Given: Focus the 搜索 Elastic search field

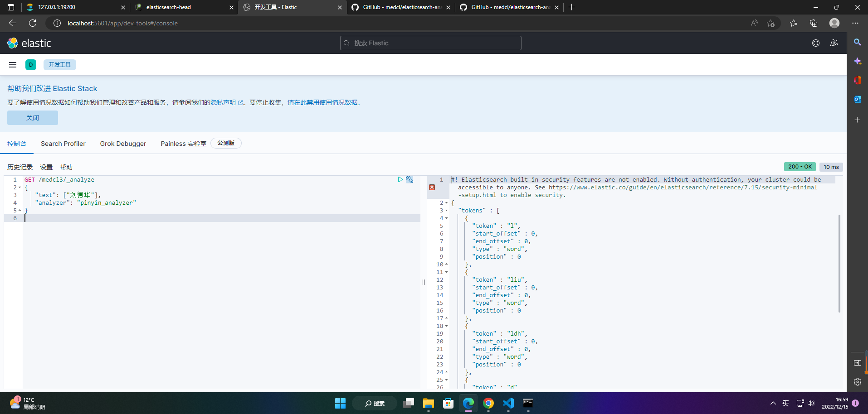Looking at the screenshot, I should click(431, 43).
